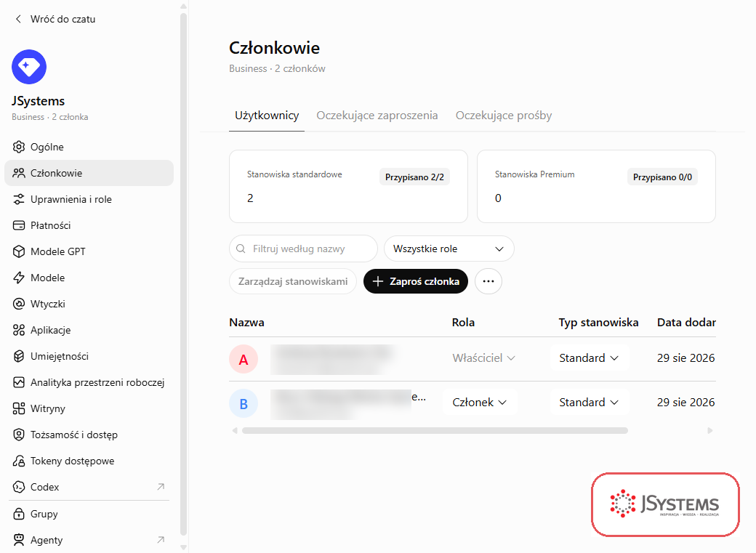Focus the Filtruj według nazwy search field

[x=303, y=249]
